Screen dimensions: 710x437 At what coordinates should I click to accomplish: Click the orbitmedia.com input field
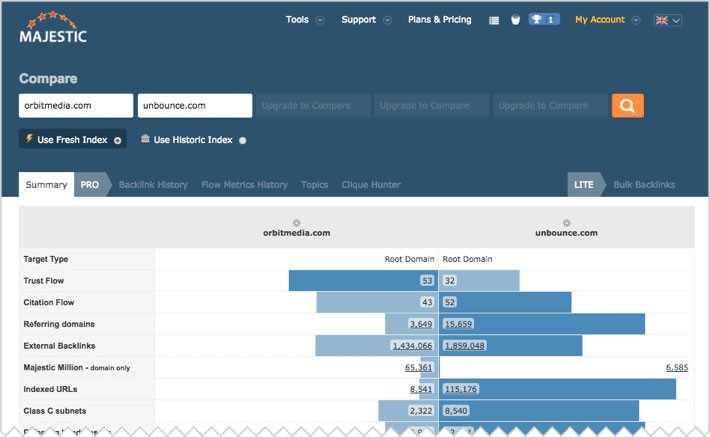[x=76, y=106]
